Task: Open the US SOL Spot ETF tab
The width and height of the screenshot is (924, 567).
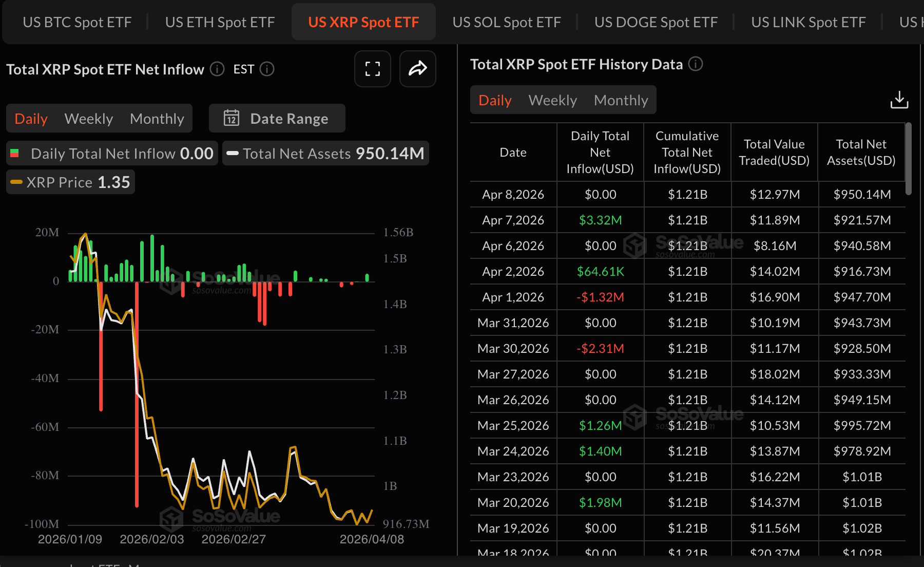Action: [506, 22]
